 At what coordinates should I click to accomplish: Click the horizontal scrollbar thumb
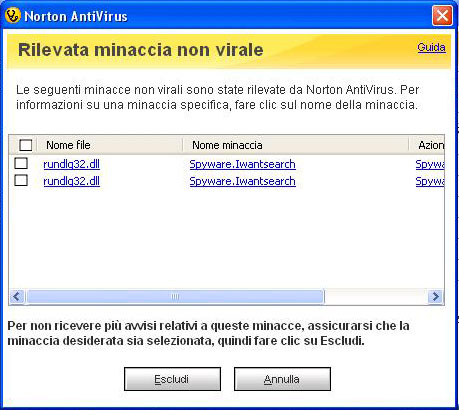pyautogui.click(x=175, y=296)
